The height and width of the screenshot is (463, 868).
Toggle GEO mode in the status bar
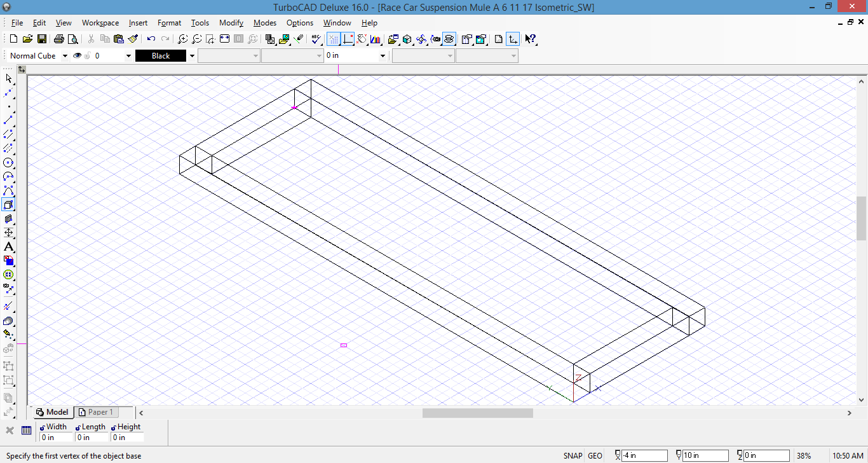point(594,456)
